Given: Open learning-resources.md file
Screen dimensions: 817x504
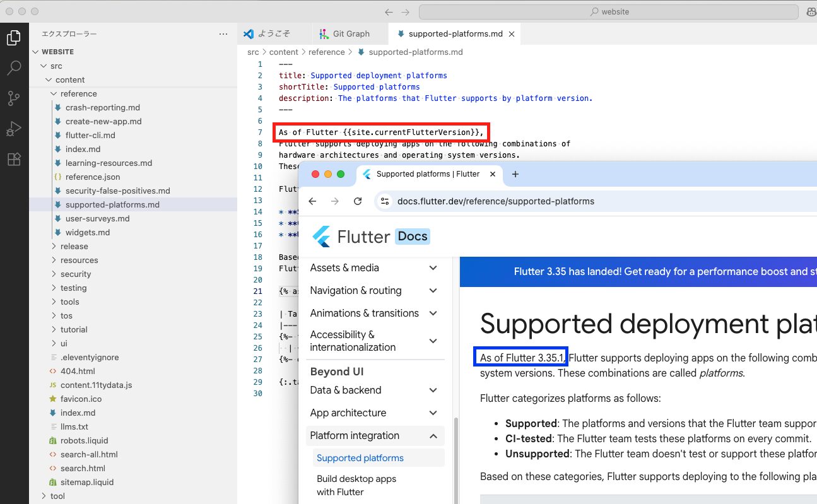Looking at the screenshot, I should point(132,163).
